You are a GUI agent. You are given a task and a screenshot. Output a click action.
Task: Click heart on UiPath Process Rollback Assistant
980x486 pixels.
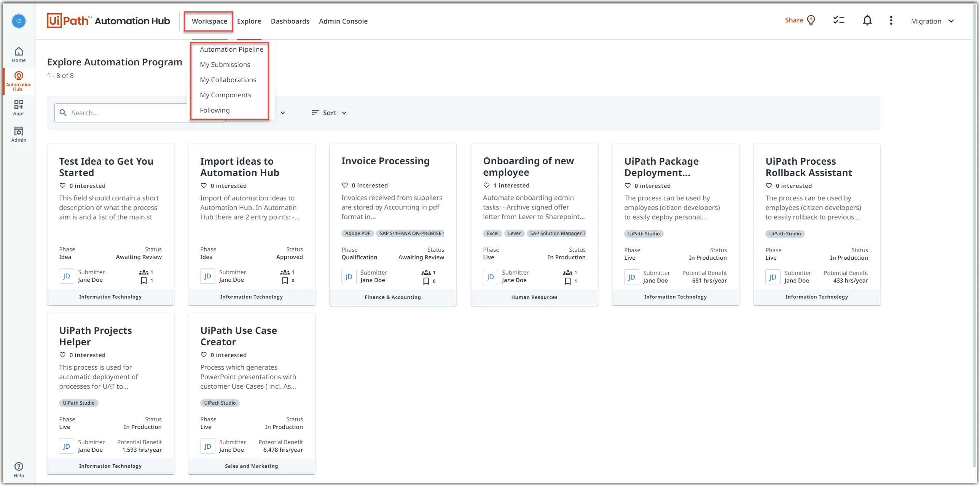tap(769, 186)
